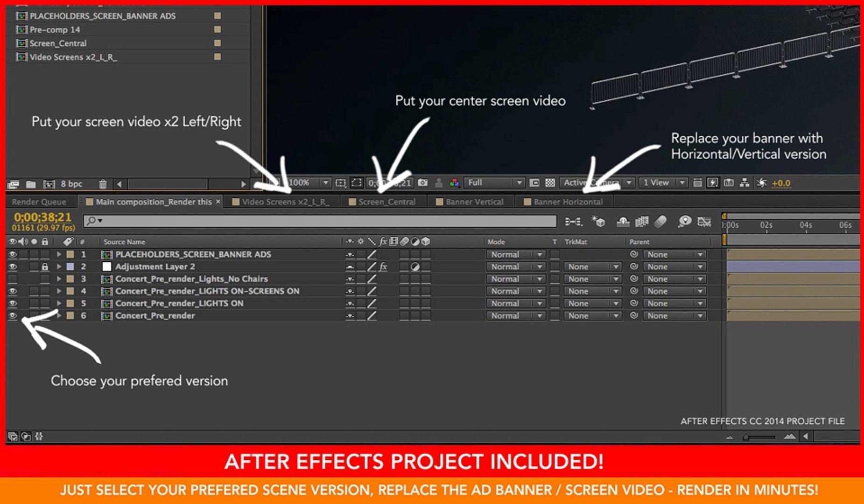Click the show channel RGB icon
The width and height of the screenshot is (864, 504).
pos(454,182)
